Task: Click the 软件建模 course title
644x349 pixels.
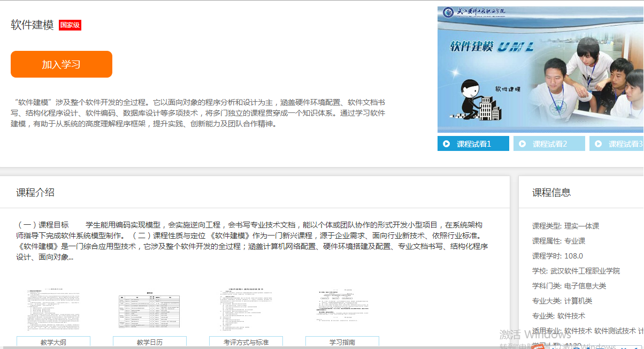Action: pyautogui.click(x=32, y=25)
